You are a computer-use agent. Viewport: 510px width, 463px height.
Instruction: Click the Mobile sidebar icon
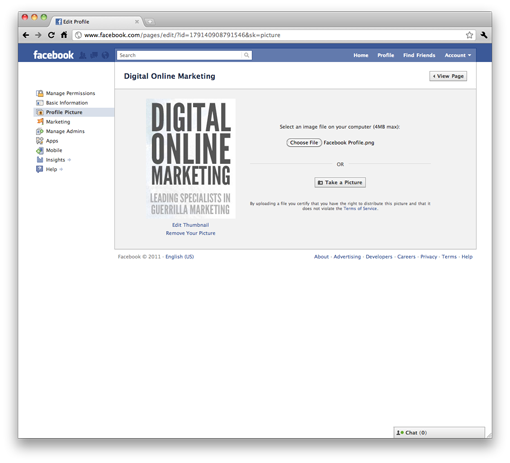40,150
